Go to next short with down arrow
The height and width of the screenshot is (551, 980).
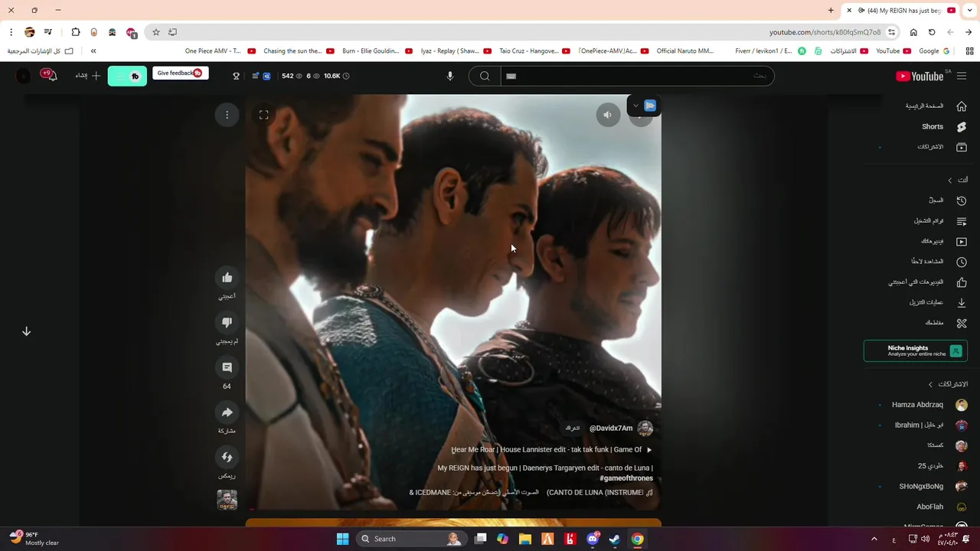click(x=26, y=331)
